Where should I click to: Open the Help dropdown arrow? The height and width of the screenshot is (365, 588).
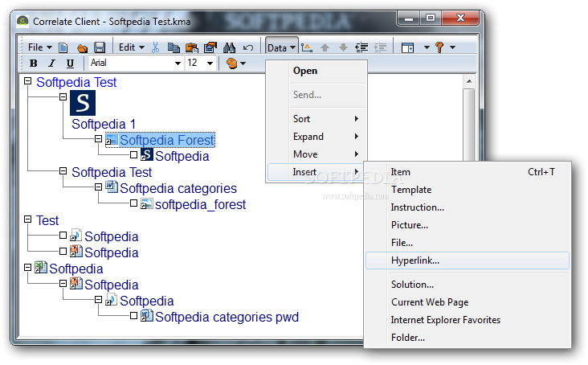tap(452, 47)
